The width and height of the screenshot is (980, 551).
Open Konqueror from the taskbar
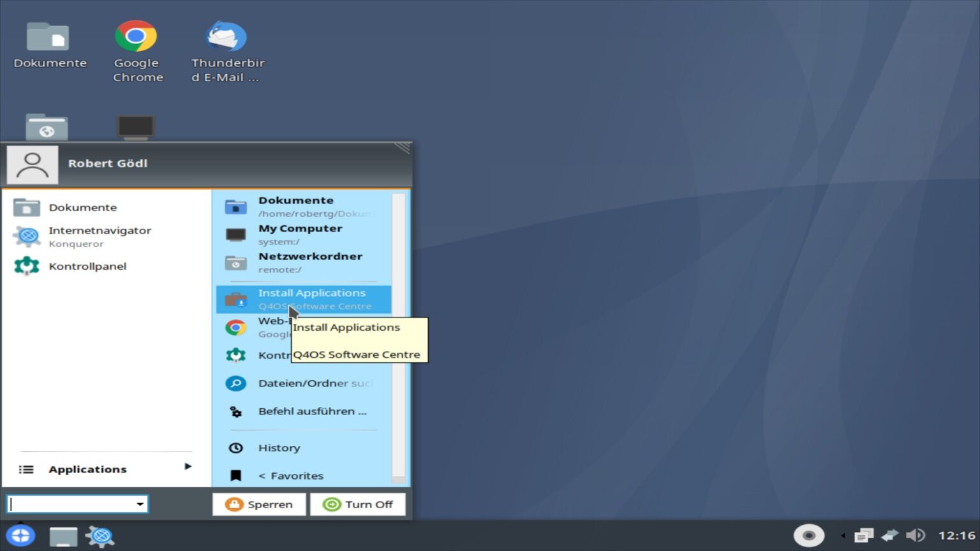(x=100, y=536)
